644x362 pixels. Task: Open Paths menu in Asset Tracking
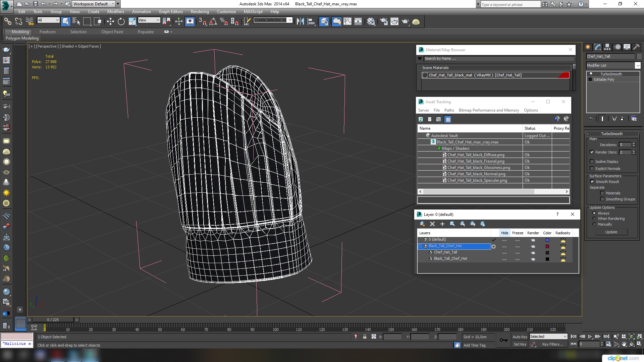449,110
